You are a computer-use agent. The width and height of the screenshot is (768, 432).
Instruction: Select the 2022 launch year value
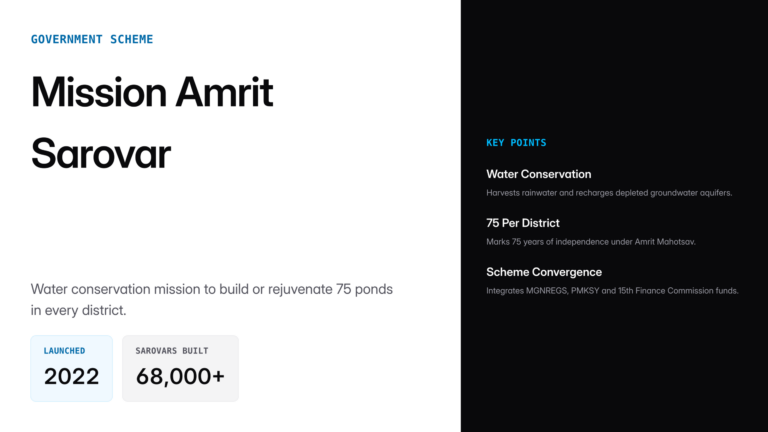71,376
